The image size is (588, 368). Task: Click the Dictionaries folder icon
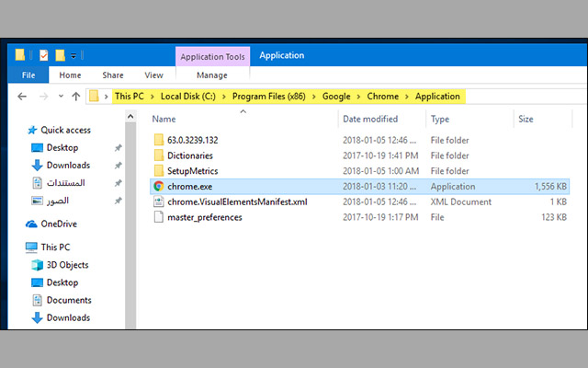(x=159, y=155)
